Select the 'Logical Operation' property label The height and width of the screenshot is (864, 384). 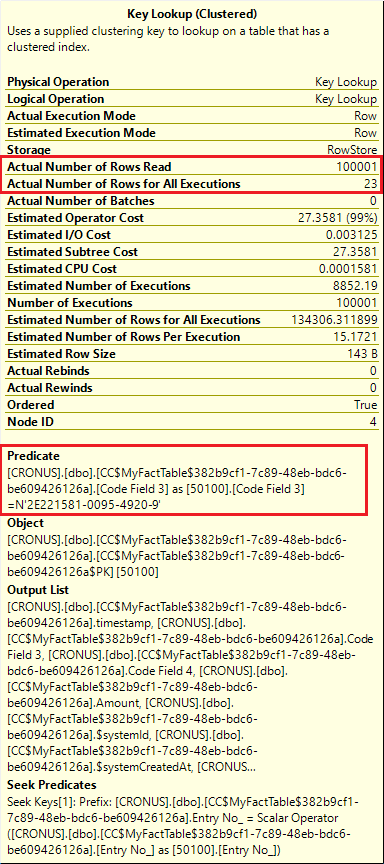point(55,99)
